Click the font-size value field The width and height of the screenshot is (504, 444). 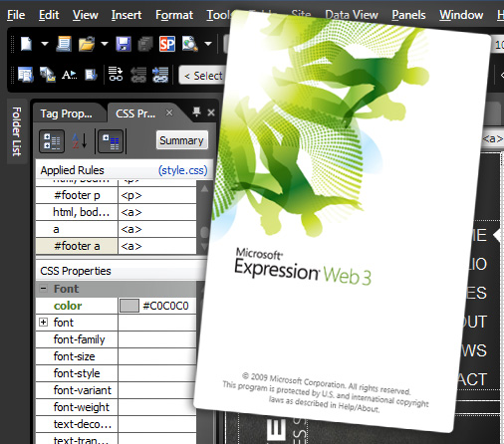[x=157, y=356]
